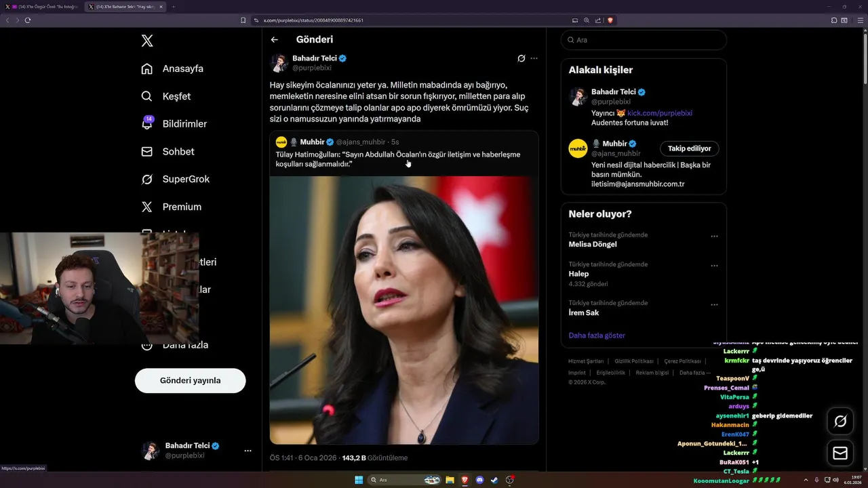868x488 pixels.
Task: Open the quoted post image
Action: pyautogui.click(x=404, y=310)
